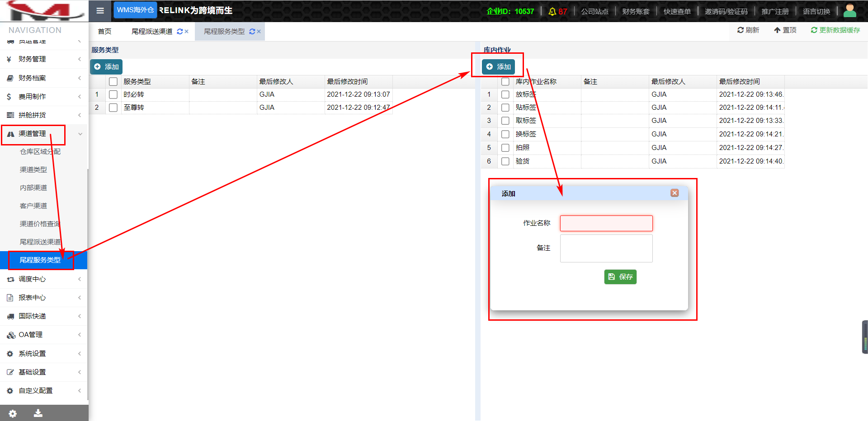Focus the 作业名称 input field
Viewport: 868px width, 421px height.
[x=606, y=223]
